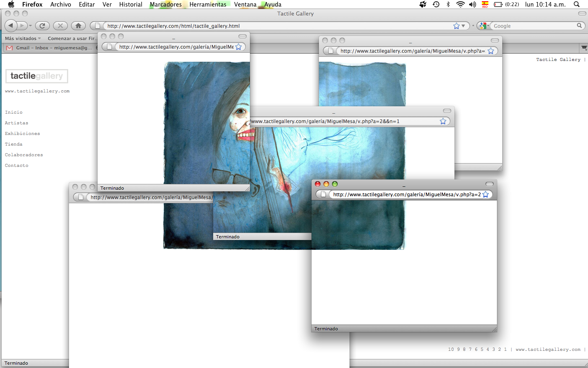Open Spotlight search in the menu bar
The width and height of the screenshot is (588, 368).
click(577, 4)
